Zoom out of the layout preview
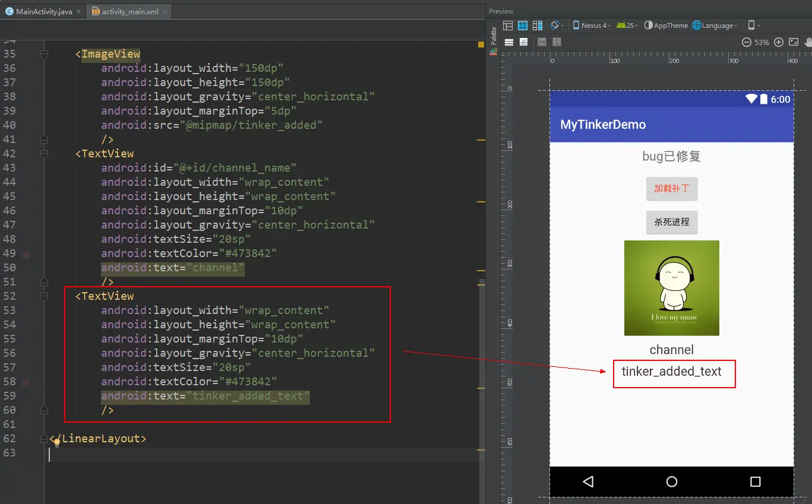 pyautogui.click(x=747, y=42)
